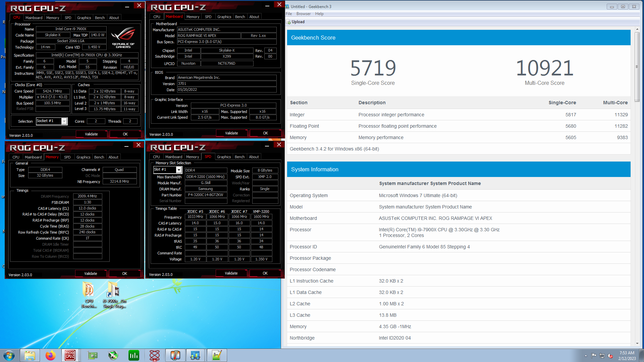
Task: Show hidden tray icons arrow
Action: coord(586,356)
